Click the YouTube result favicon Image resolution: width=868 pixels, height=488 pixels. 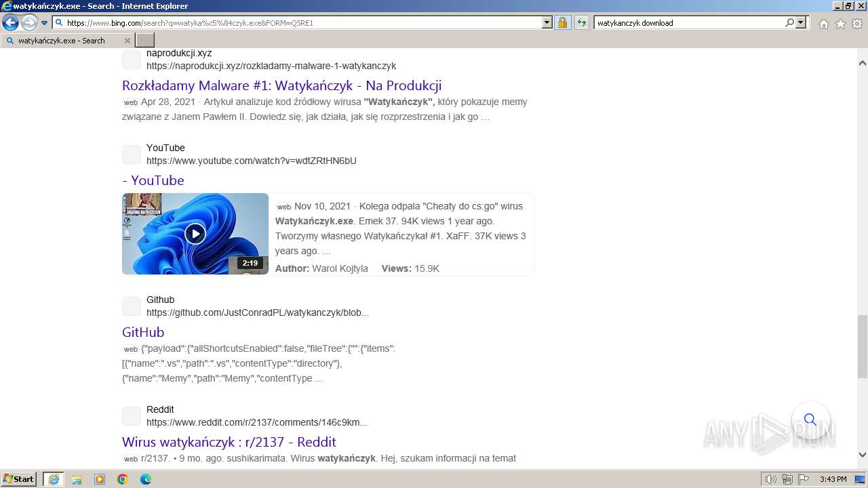132,155
